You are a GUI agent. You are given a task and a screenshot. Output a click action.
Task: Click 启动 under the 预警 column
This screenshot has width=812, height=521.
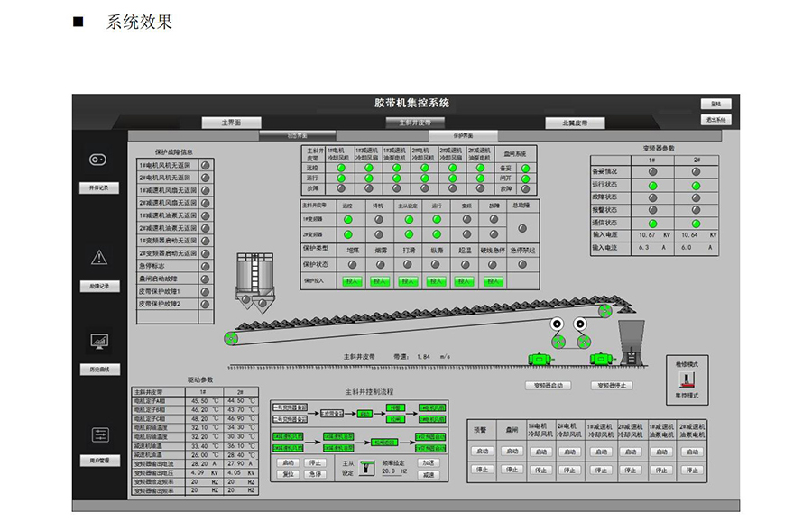pyautogui.click(x=482, y=452)
